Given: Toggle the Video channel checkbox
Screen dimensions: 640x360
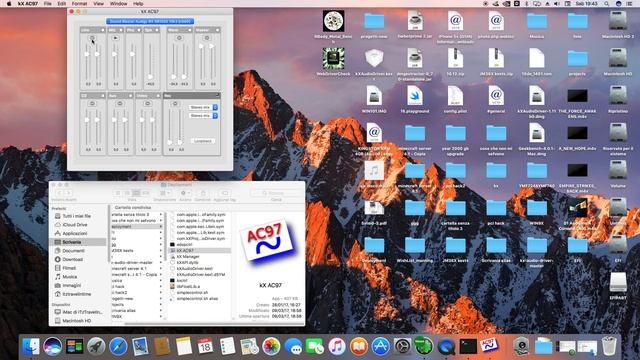Looking at the screenshot, I should [158, 96].
